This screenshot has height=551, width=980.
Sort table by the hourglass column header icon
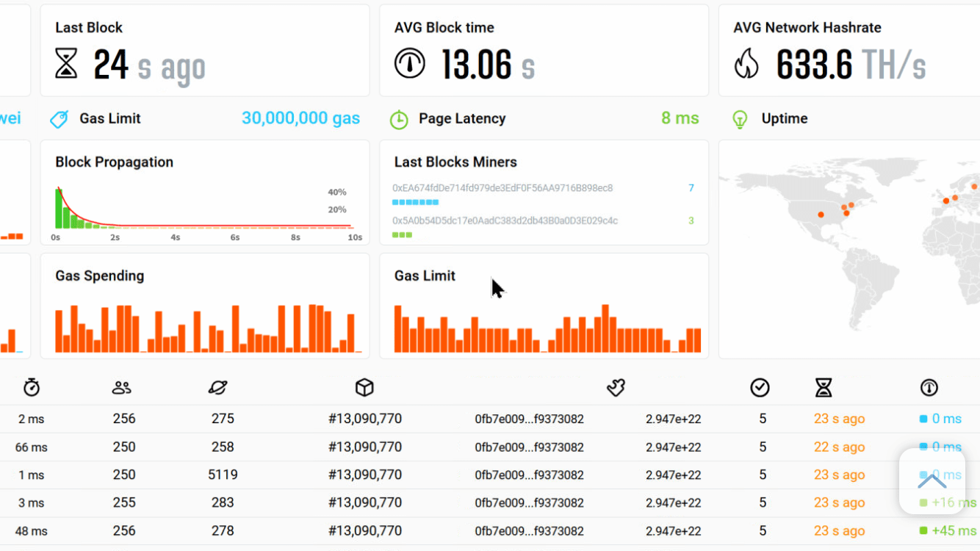coord(824,387)
